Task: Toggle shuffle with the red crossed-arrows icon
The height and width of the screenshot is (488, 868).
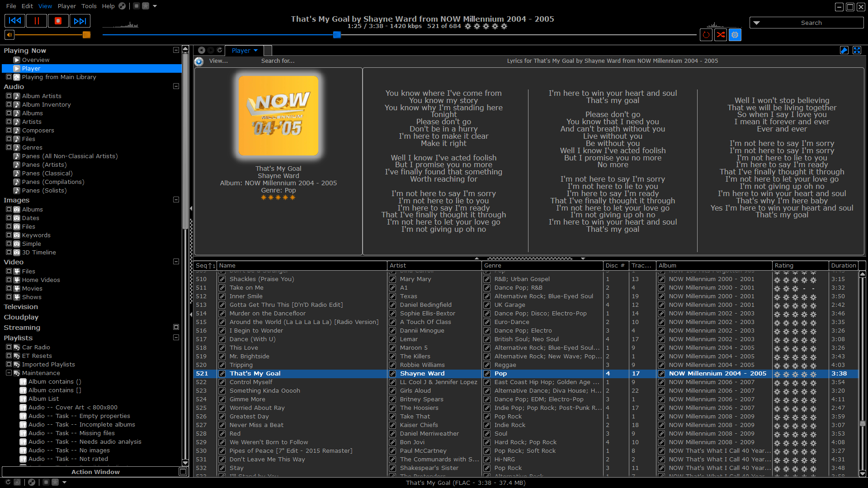Action: (721, 35)
